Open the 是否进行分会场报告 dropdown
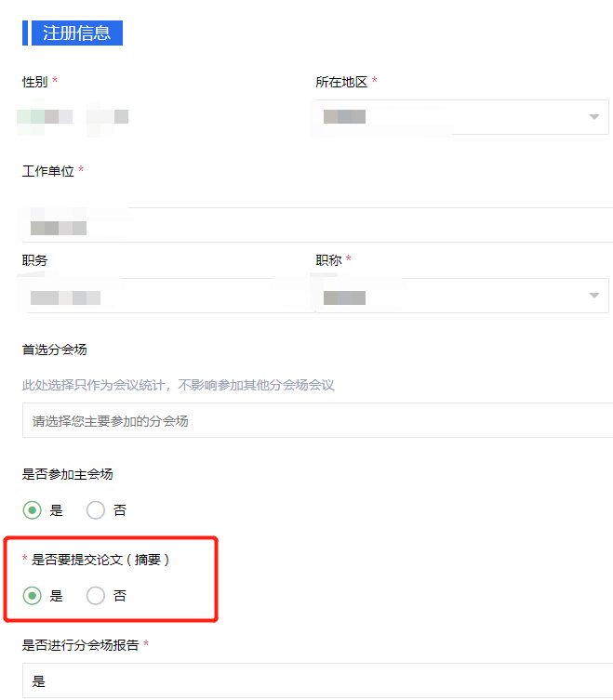Viewport: 613px width, 700px height. click(x=316, y=680)
